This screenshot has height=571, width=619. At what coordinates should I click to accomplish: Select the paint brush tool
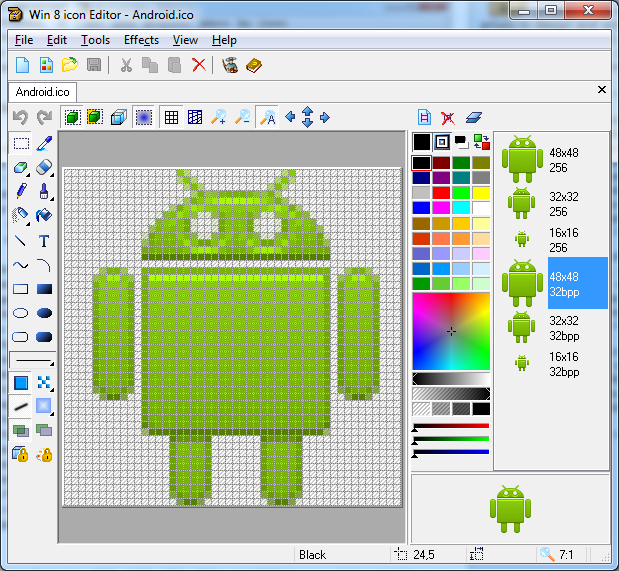pyautogui.click(x=44, y=191)
